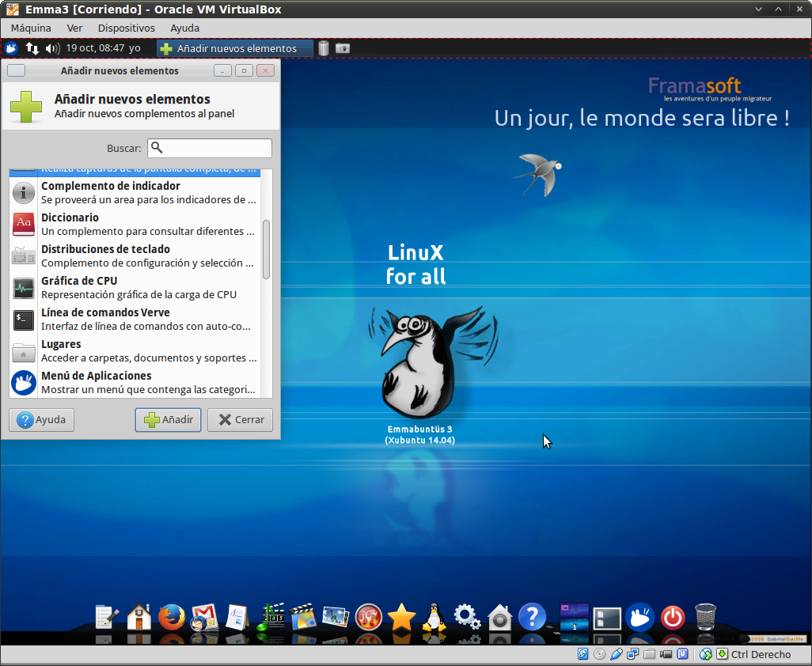Select the Diccionario plugin item

coord(135,225)
